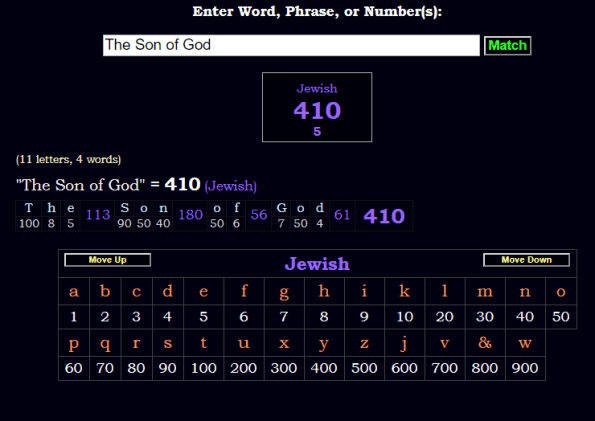Select the Jewish cipher result box showing 410
This screenshot has width=595, height=421.
(x=317, y=107)
